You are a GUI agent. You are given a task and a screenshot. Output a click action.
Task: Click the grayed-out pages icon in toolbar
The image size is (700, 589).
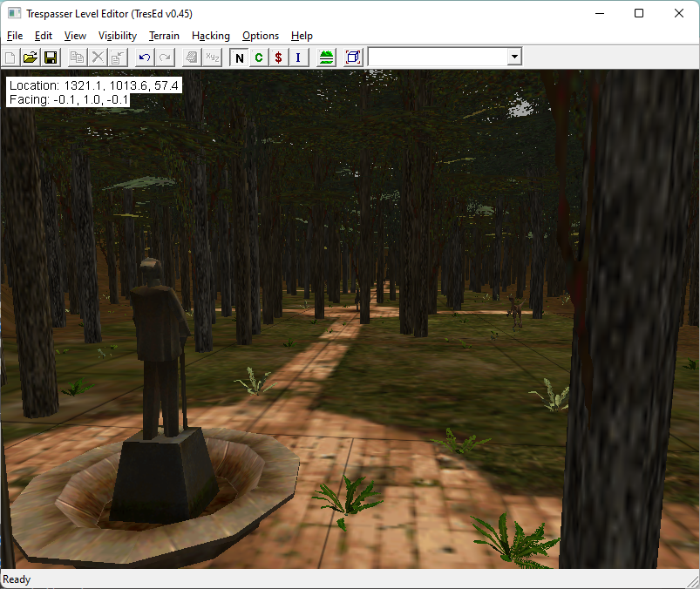192,58
